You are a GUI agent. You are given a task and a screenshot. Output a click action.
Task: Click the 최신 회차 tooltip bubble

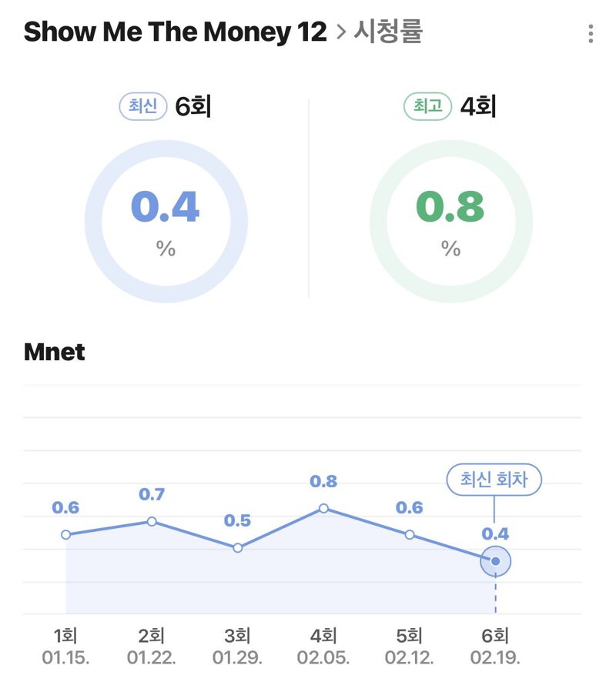(x=494, y=480)
